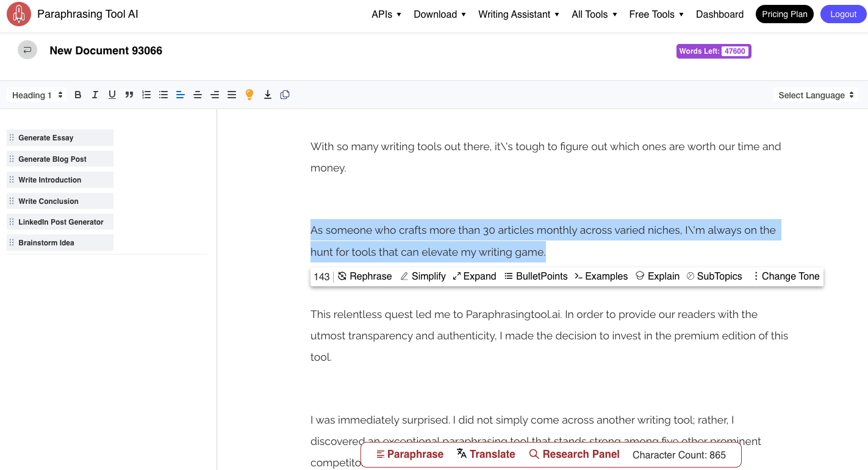Toggle underline formatting

coord(112,95)
